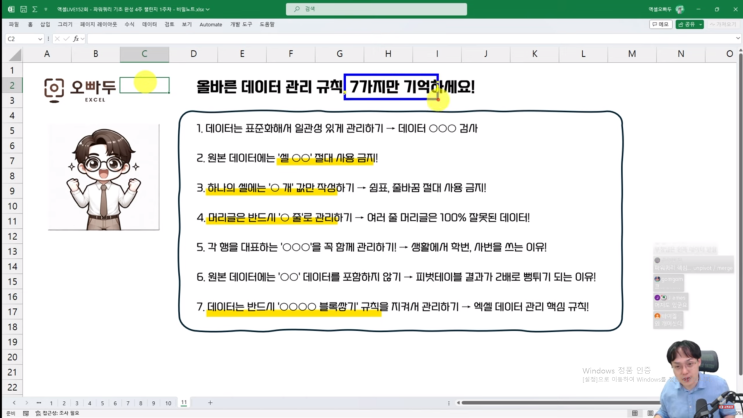
Task: Open the 개발 도구 ribbon tab
Action: click(x=241, y=24)
